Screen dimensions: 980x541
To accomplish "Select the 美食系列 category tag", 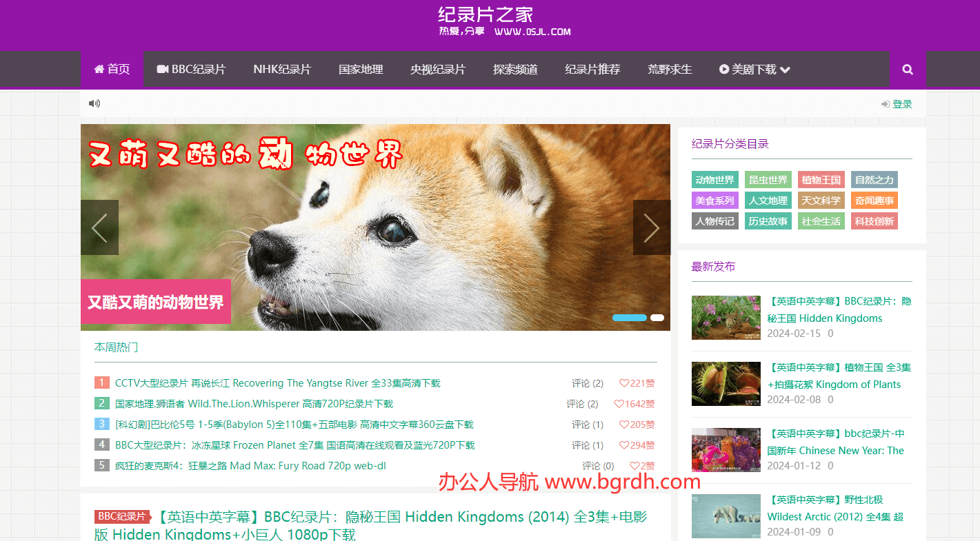I will coord(715,201).
